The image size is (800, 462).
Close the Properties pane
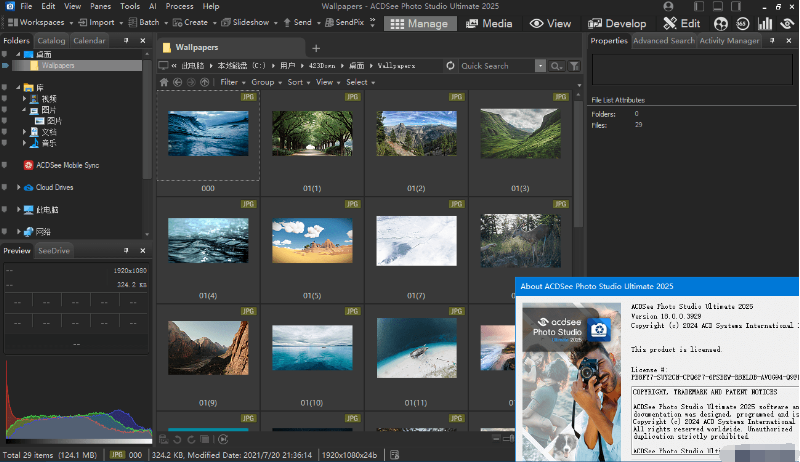[789, 40]
